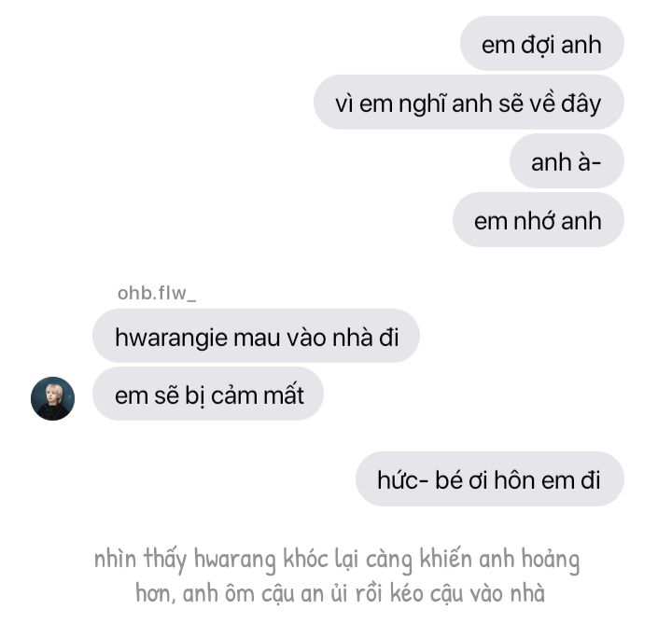Select the "vì em nghĩ anh sẽ về đây" bubble

(x=469, y=102)
